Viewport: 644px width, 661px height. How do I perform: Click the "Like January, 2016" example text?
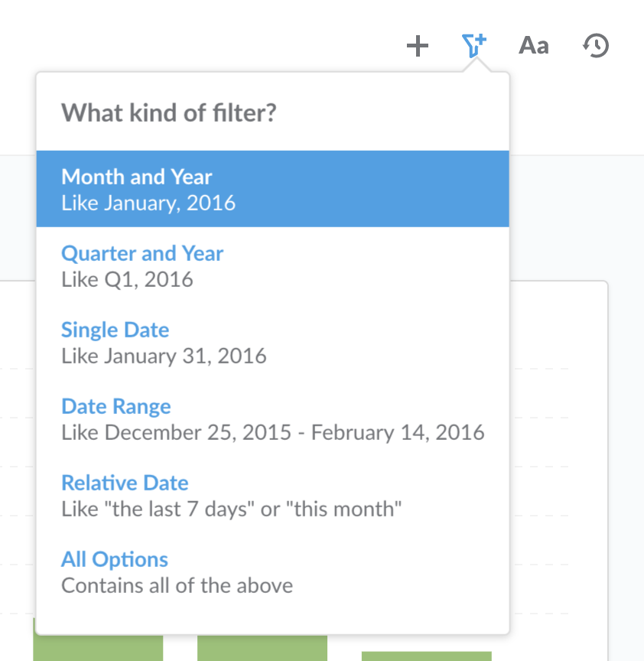(148, 203)
